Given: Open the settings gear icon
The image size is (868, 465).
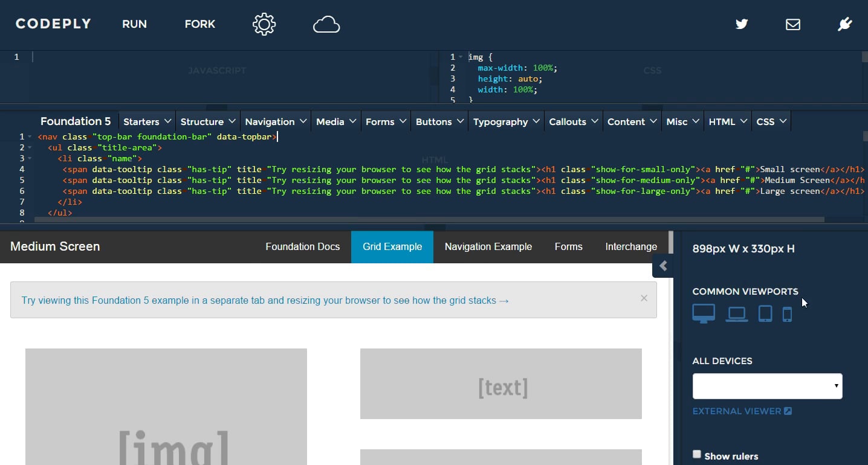Looking at the screenshot, I should click(264, 24).
